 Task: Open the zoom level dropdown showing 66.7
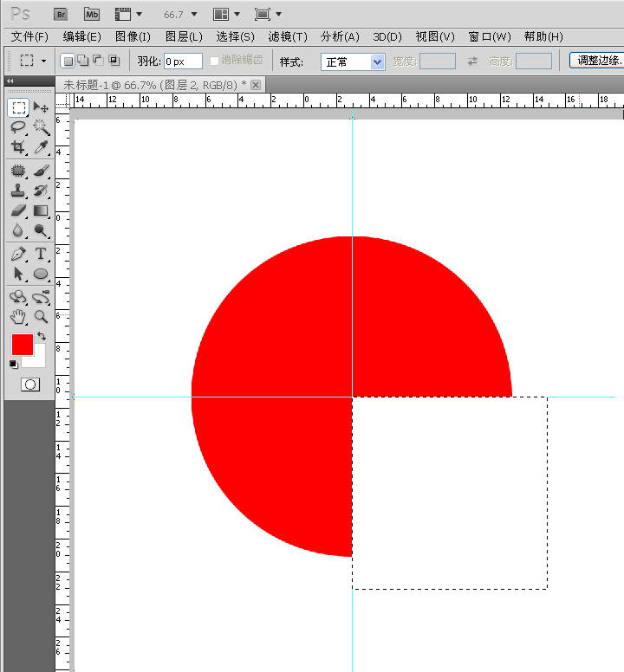[194, 15]
